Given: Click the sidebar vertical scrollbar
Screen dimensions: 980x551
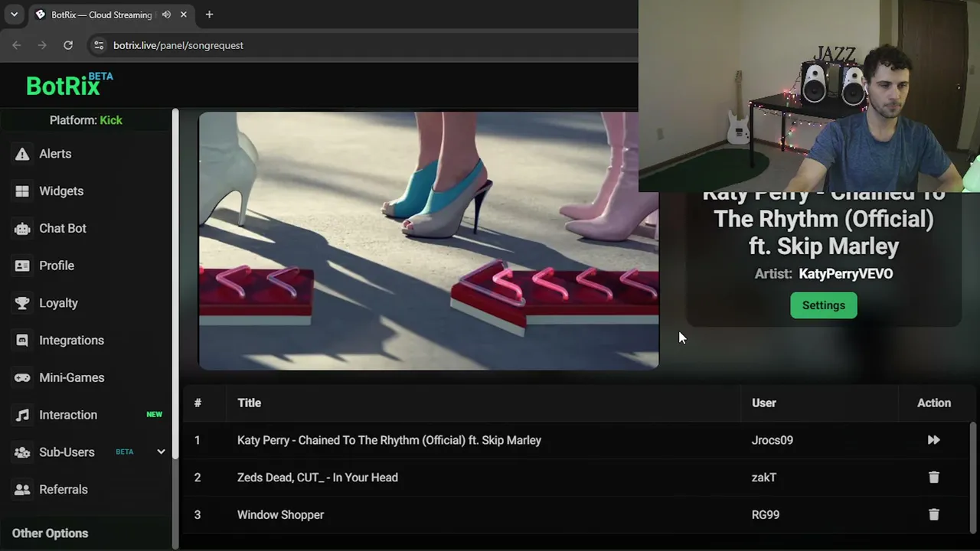Looking at the screenshot, I should click(175, 283).
